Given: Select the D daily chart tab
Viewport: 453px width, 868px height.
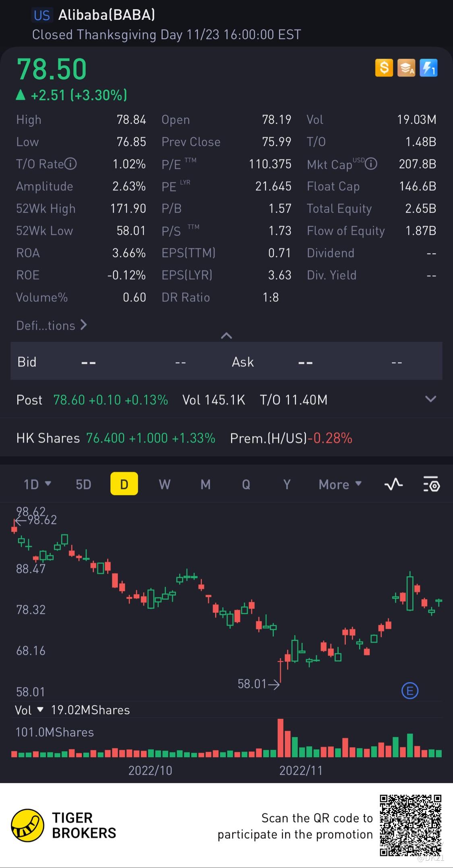Looking at the screenshot, I should [x=124, y=484].
